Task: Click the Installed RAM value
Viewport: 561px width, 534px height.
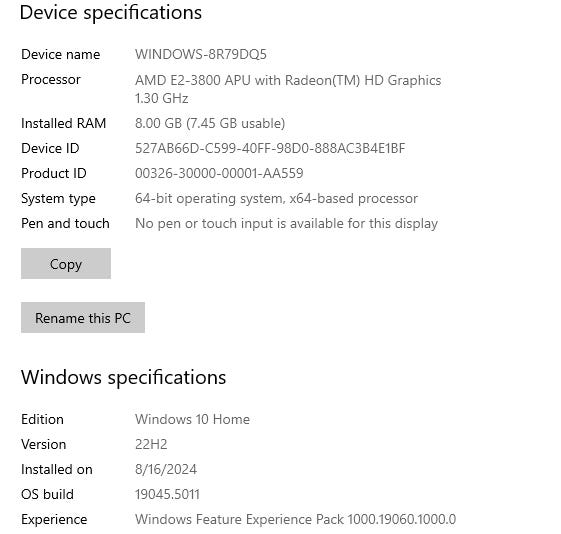Action: pos(210,123)
